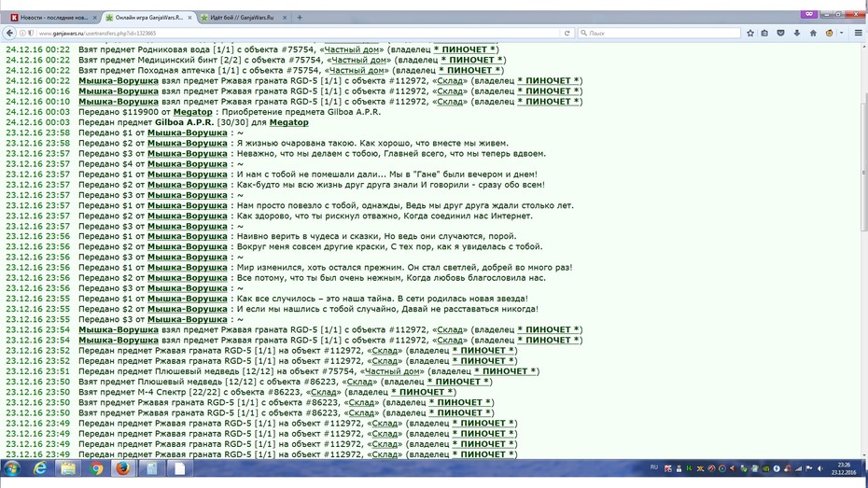Open 'Частный дом' link in the Медицинский бинт row
Image resolution: width=868 pixels, height=488 pixels.
tap(358, 61)
